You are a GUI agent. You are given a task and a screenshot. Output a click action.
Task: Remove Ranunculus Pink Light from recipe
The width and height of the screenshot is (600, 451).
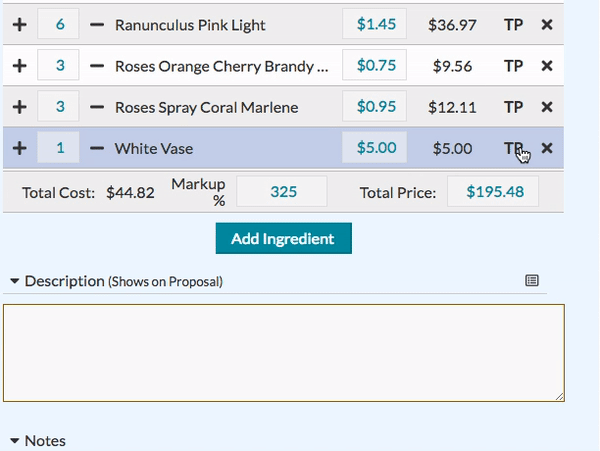(547, 25)
